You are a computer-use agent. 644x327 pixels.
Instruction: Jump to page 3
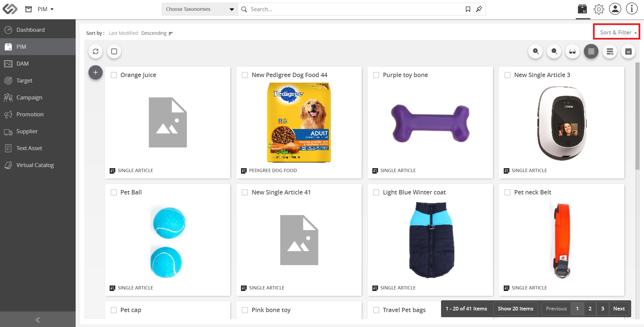tap(602, 309)
